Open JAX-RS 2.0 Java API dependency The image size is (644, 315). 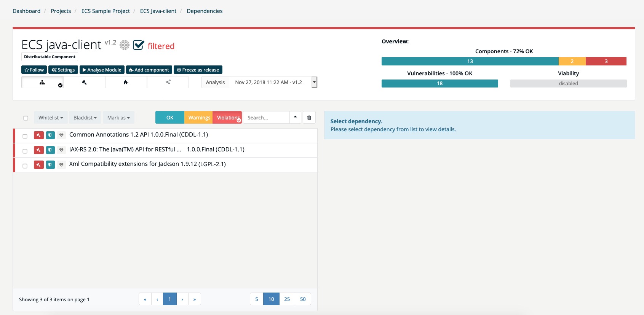pos(157,150)
